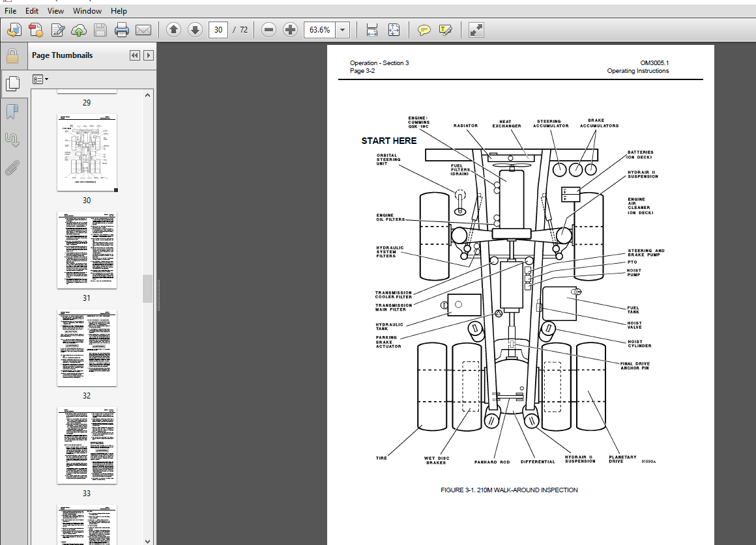This screenshot has width=756, height=545.
Task: Click the 'ENGINE OIL FILTERS' label
Action: tap(390, 217)
